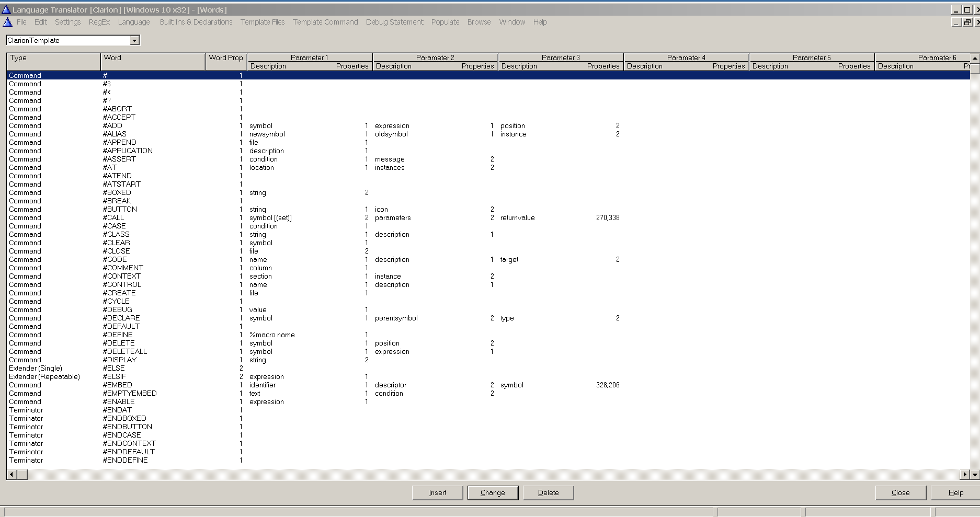Screen dimensions: 980x517
Task: Click the horizontal scroll right arrow
Action: (x=965, y=475)
